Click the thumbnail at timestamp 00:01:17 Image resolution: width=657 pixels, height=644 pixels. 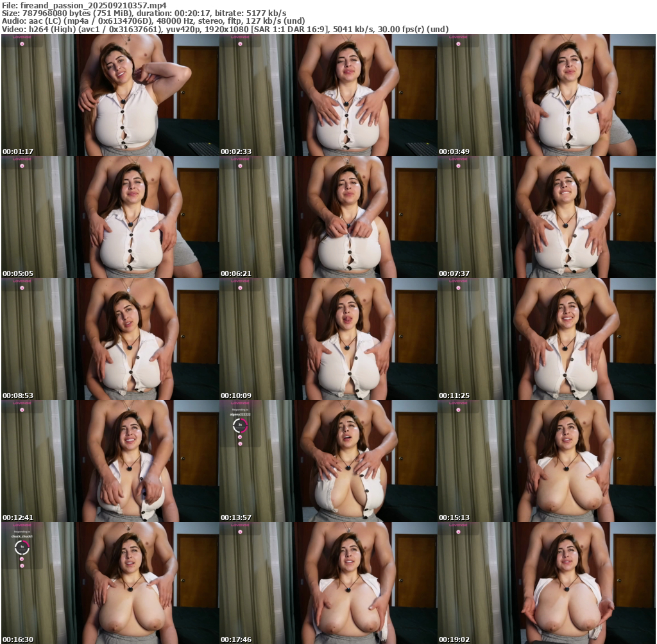coord(110,95)
